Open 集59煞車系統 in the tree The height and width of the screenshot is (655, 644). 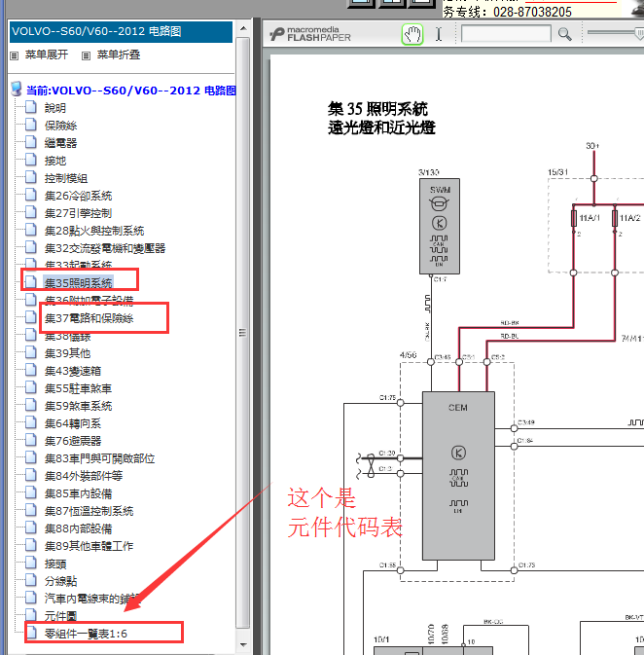click(78, 406)
